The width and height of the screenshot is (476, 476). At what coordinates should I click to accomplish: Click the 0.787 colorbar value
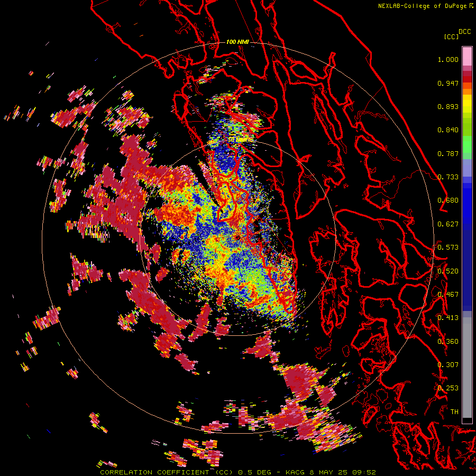[x=448, y=153]
